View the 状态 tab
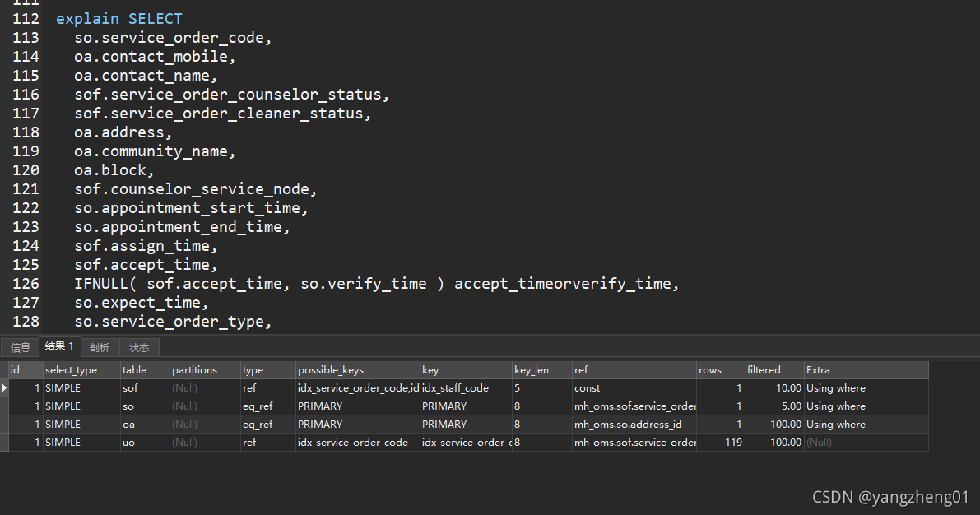The width and height of the screenshot is (980, 515). click(x=138, y=347)
